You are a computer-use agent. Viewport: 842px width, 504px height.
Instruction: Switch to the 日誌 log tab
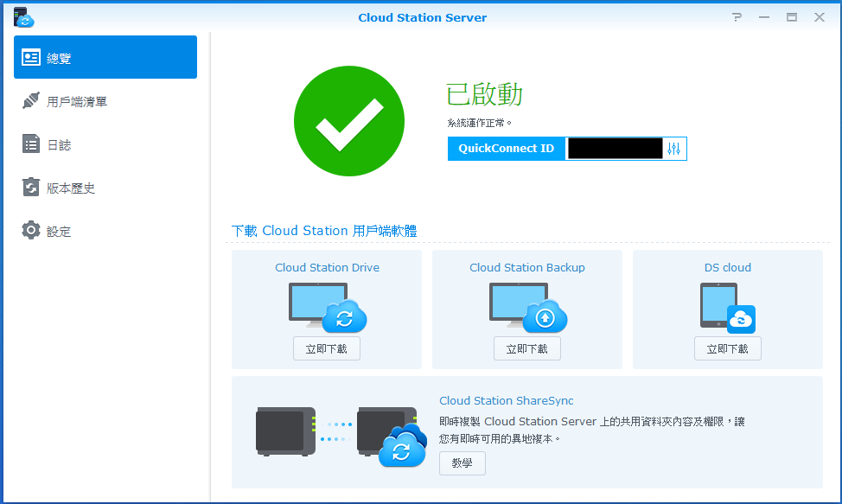105,144
